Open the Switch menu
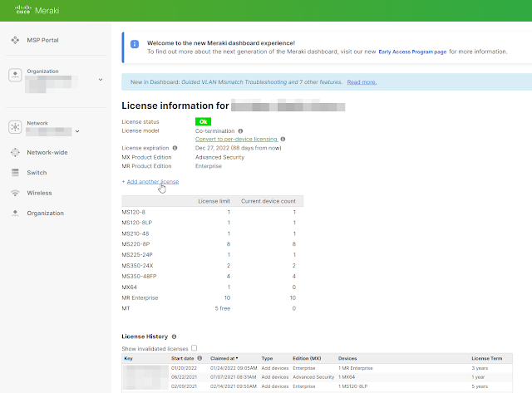The width and height of the screenshot is (532, 393). click(x=37, y=173)
